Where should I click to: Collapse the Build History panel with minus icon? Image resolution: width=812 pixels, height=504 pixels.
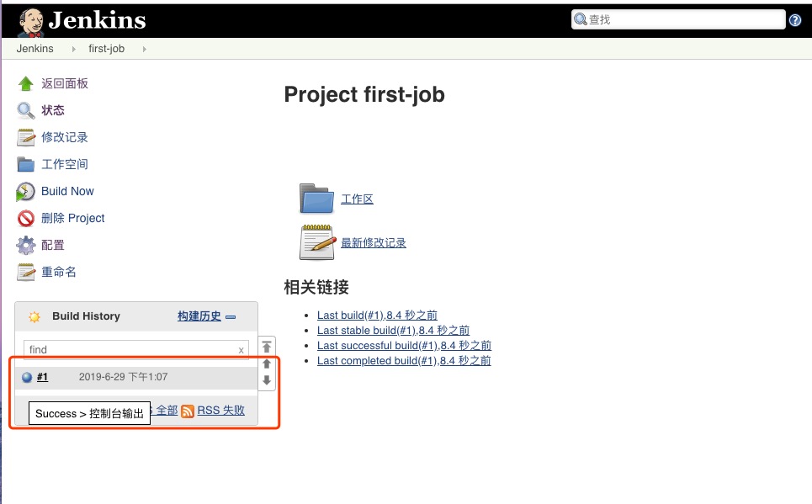tap(231, 317)
